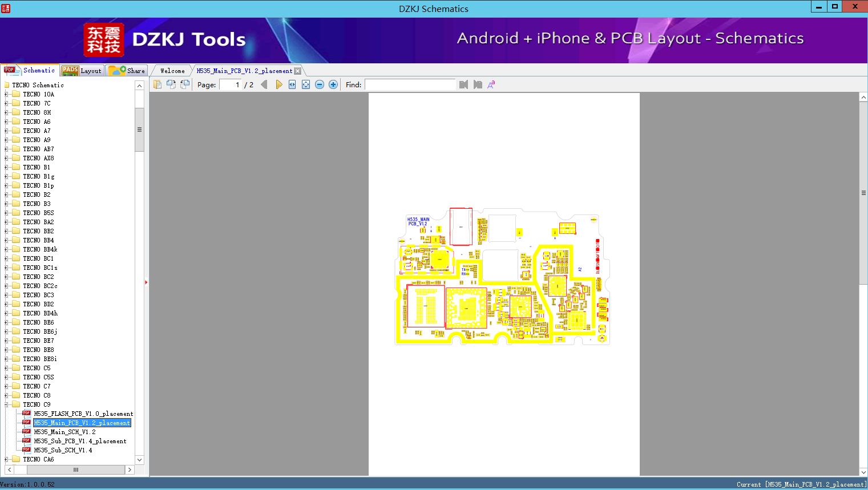Open the Welcome tab
The height and width of the screenshot is (490, 868).
(172, 71)
